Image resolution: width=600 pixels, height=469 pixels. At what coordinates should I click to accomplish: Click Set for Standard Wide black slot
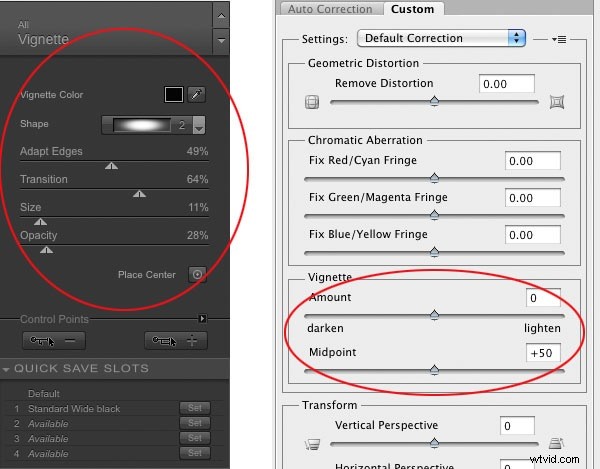(195, 408)
